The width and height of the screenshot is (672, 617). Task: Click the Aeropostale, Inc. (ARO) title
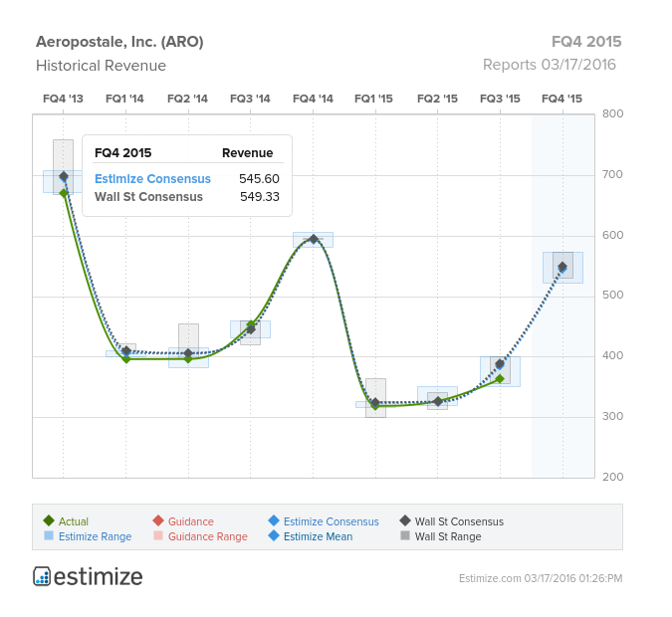pyautogui.click(x=119, y=42)
